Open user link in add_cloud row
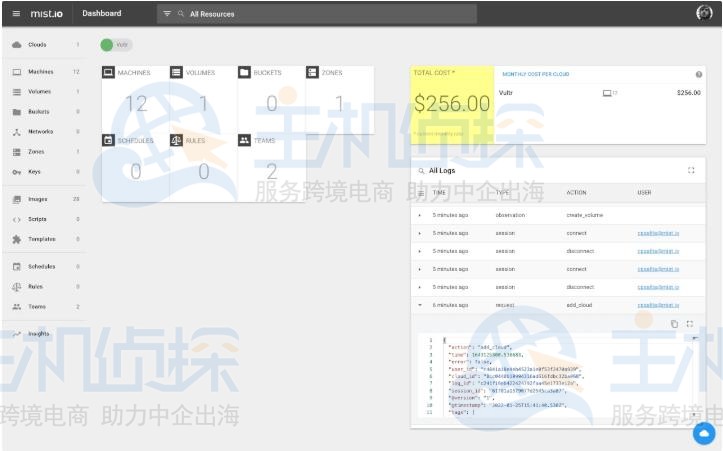 point(658,305)
